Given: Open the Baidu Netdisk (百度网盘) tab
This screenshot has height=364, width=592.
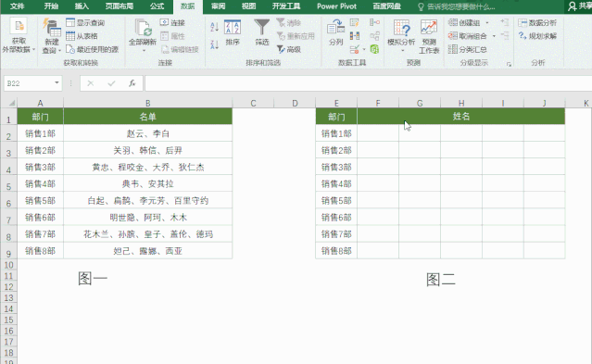Looking at the screenshot, I should pos(386,6).
